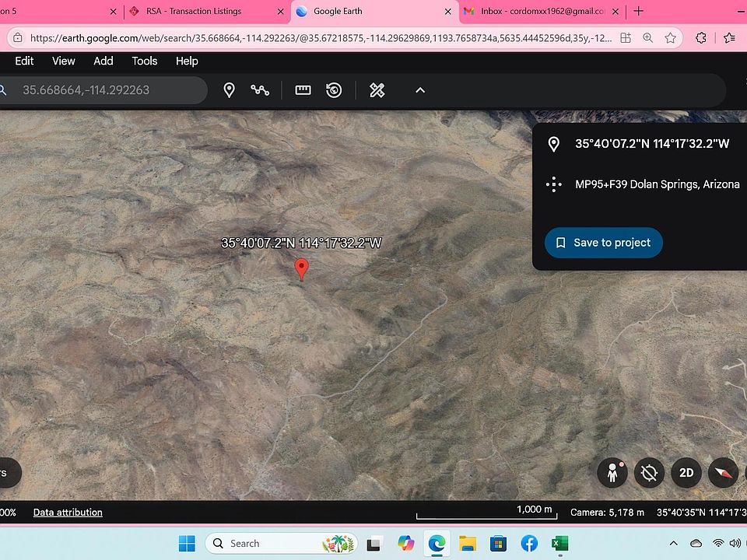The height and width of the screenshot is (560, 747).
Task: Open the Tools menu
Action: point(145,61)
